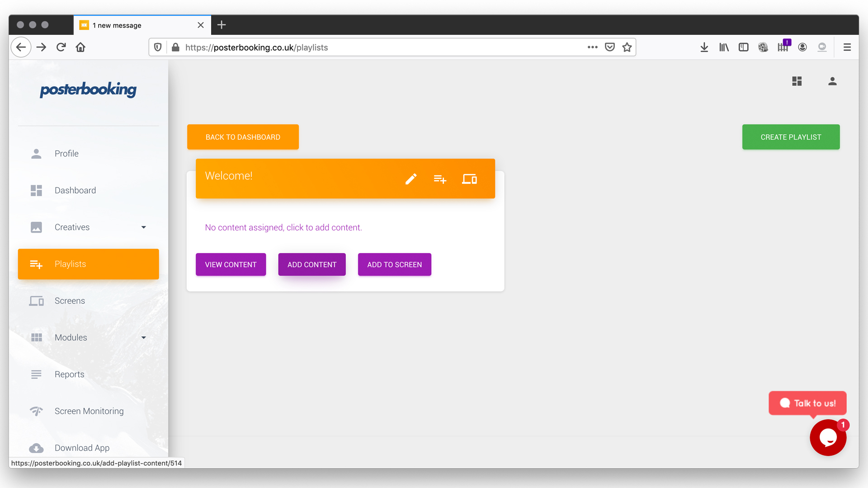Click the add-content icon on Welcome playlist header
This screenshot has width=868, height=488.
point(440,179)
